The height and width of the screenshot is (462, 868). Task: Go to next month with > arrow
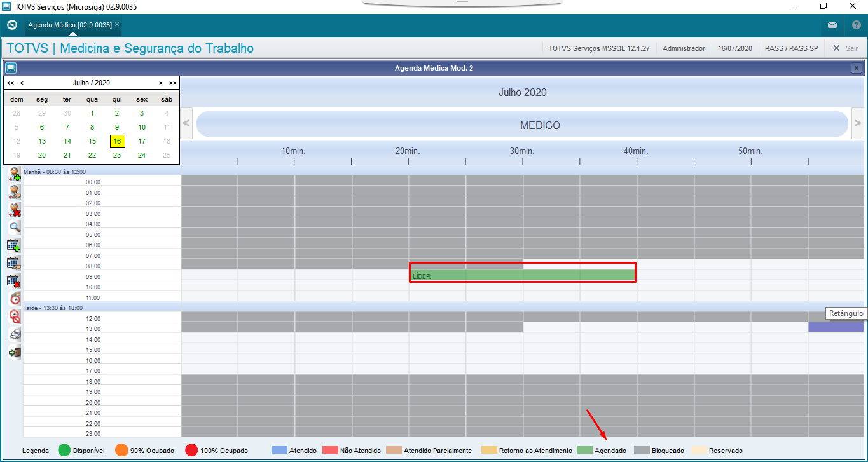161,83
